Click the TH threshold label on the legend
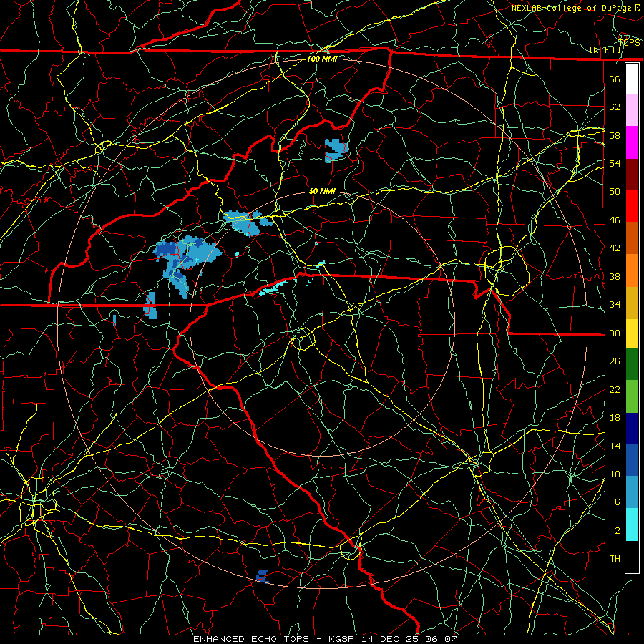The image size is (644, 644). 615,559
